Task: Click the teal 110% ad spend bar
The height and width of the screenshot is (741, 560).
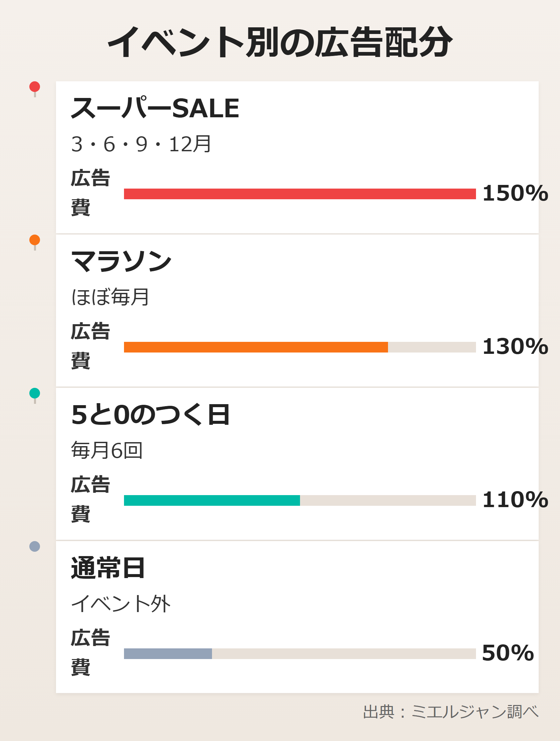Action: [x=212, y=500]
